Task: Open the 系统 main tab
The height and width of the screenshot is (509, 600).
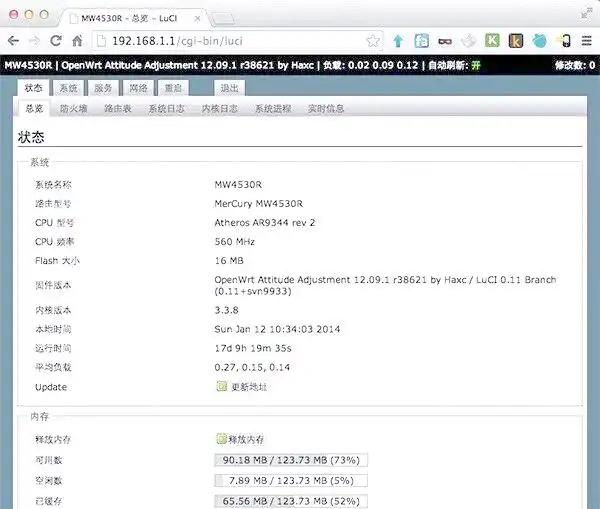Action: point(68,88)
